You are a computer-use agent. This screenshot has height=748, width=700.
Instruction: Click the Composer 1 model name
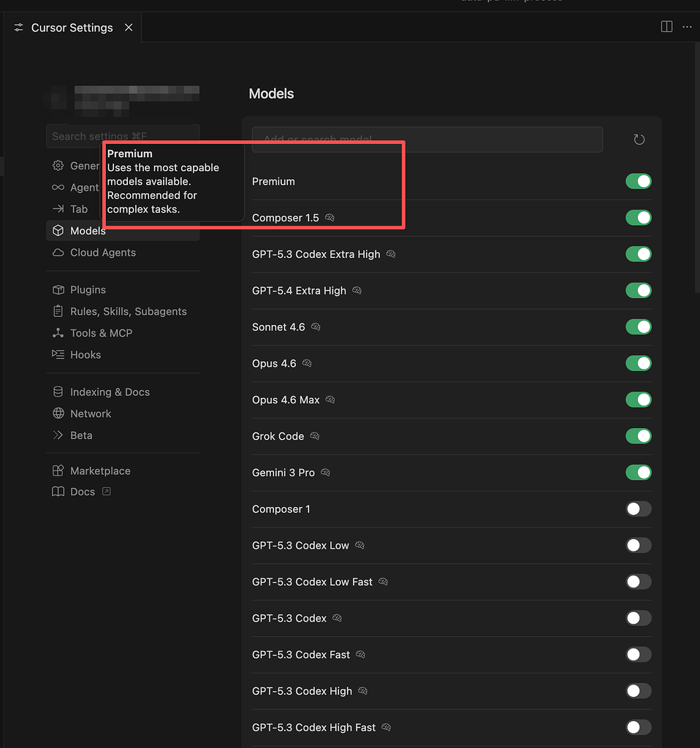click(281, 509)
